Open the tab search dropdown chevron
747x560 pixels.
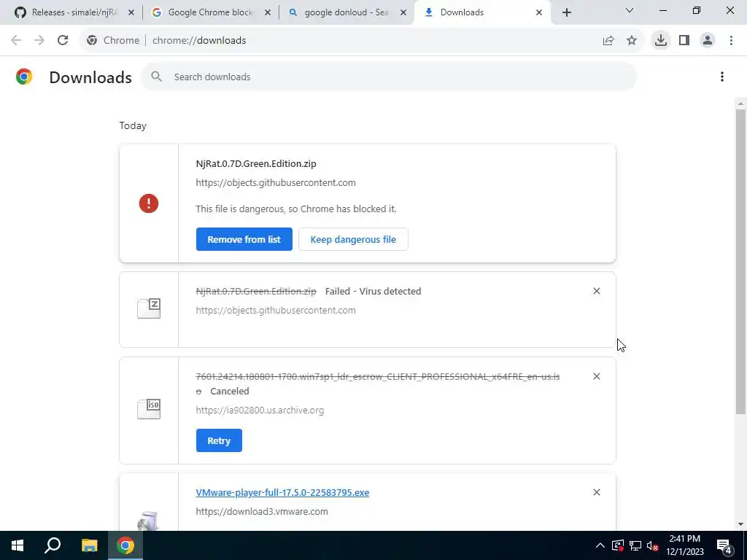coord(630,10)
